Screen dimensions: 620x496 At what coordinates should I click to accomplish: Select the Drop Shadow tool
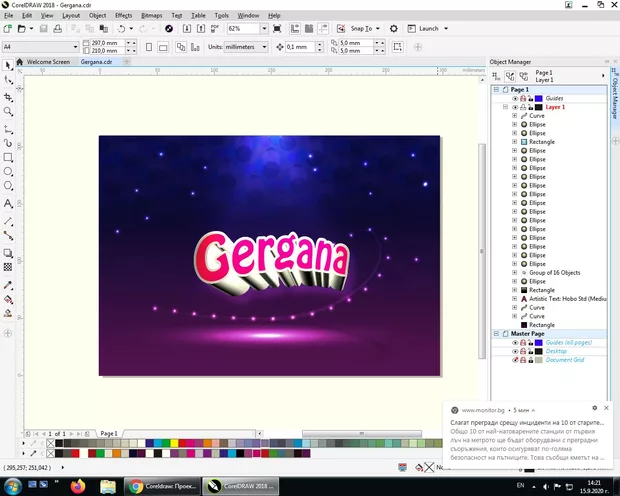8,251
